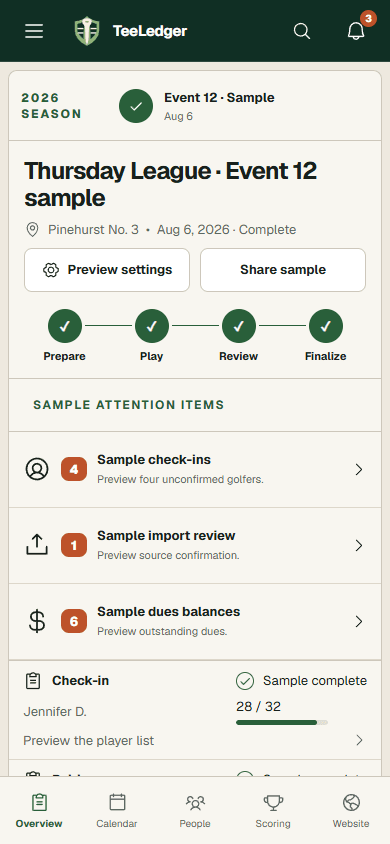
Task: Click the Event 12 green checkmark circle
Action: (136, 106)
